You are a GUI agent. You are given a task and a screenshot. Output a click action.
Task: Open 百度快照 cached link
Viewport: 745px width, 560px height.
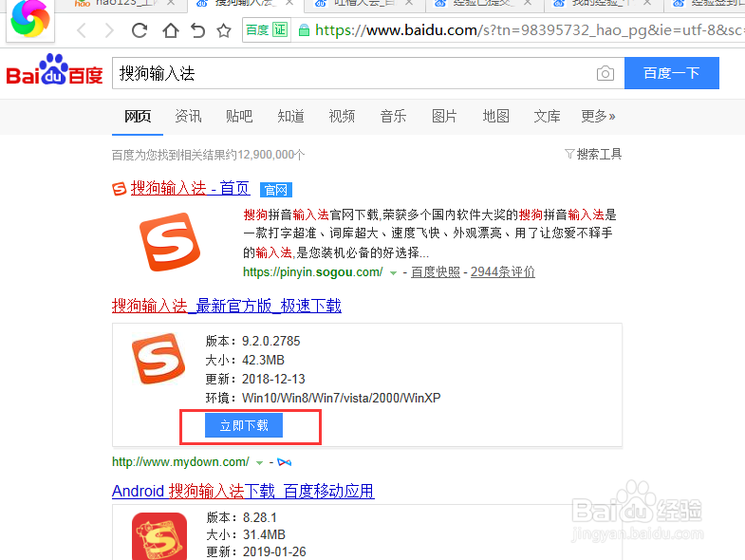click(x=436, y=271)
